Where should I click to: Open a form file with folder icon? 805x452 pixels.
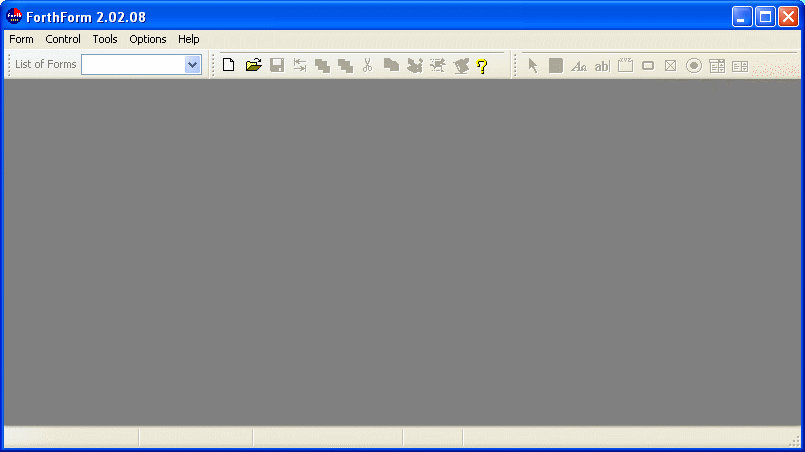tap(253, 66)
